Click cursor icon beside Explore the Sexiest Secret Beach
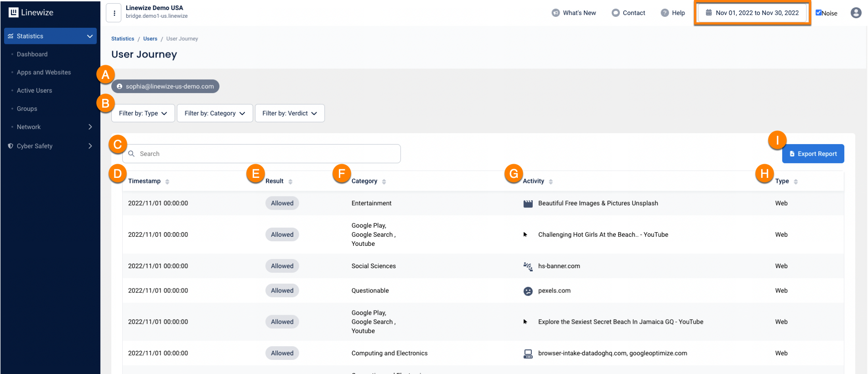 coord(525,322)
